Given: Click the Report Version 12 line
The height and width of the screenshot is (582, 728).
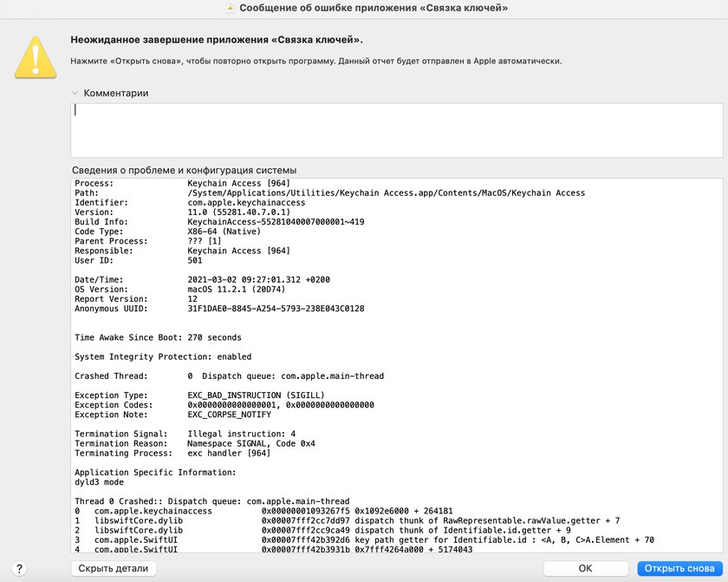Looking at the screenshot, I should coord(136,299).
